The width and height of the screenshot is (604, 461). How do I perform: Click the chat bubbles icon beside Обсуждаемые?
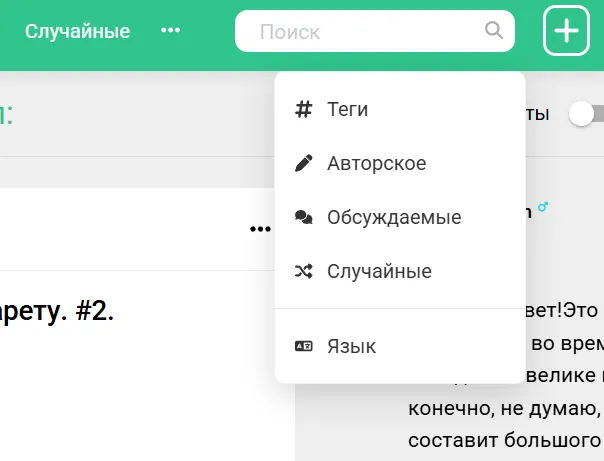[304, 217]
